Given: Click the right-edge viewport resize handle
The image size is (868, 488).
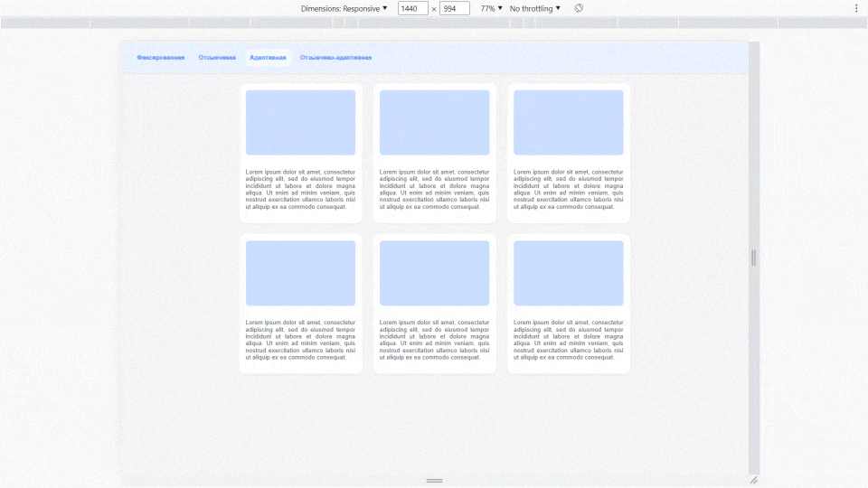Looking at the screenshot, I should (x=753, y=258).
